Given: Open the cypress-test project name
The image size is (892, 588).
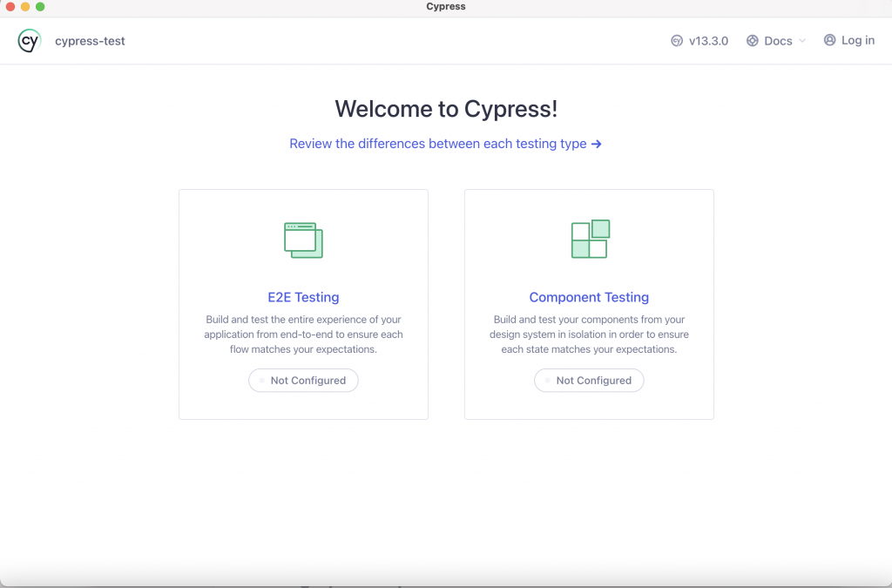Looking at the screenshot, I should (x=90, y=41).
